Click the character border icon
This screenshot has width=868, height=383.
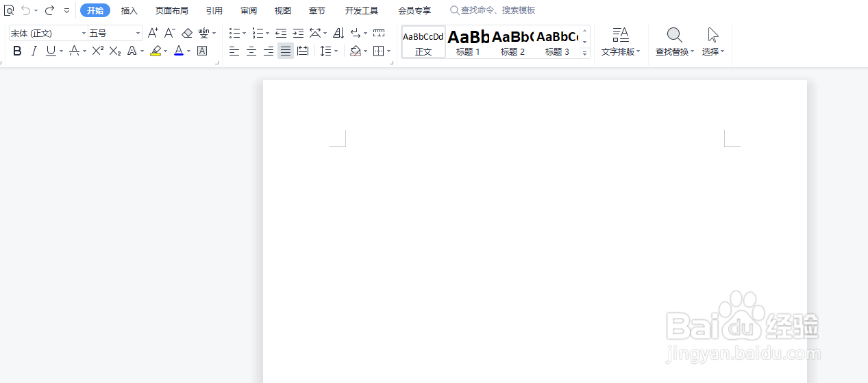click(202, 51)
